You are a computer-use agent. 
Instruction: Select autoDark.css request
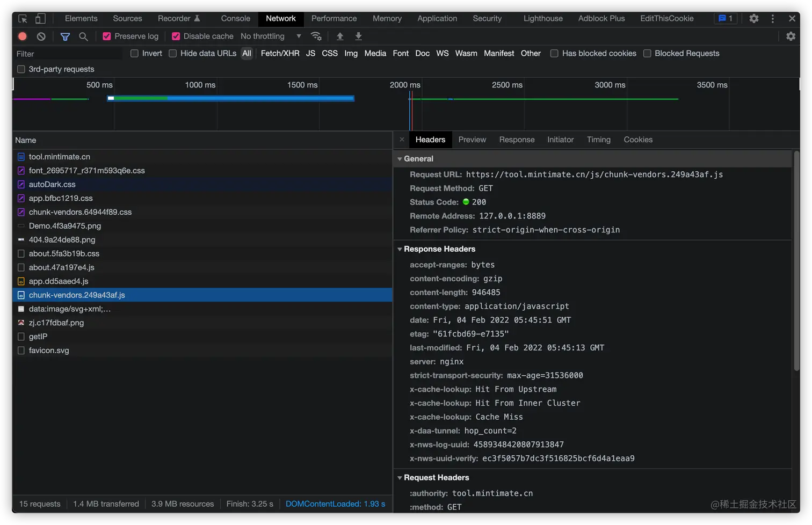pyautogui.click(x=202, y=185)
